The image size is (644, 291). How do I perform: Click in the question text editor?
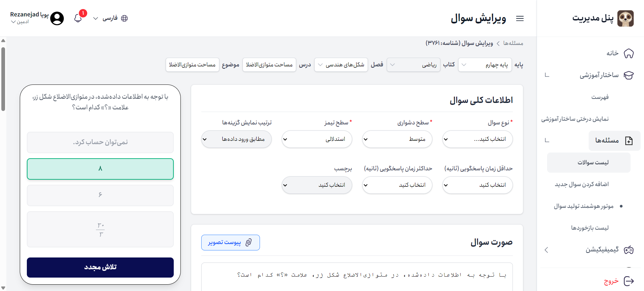coord(357,277)
